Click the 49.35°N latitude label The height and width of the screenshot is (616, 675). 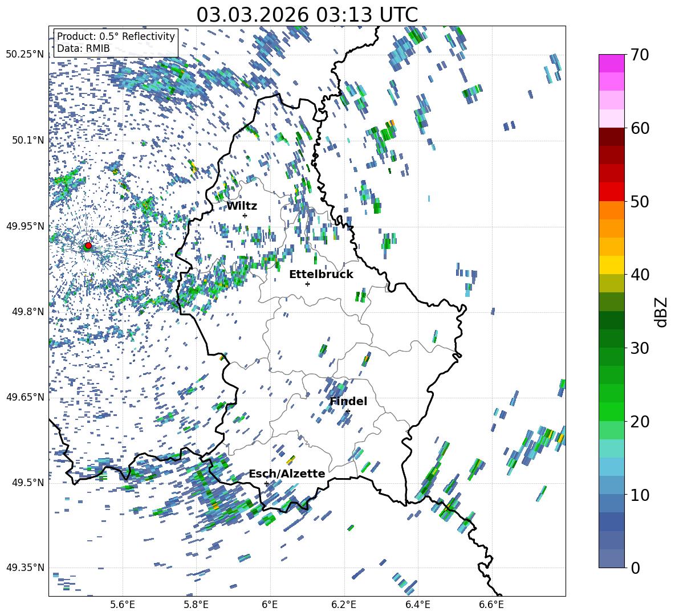tap(25, 568)
